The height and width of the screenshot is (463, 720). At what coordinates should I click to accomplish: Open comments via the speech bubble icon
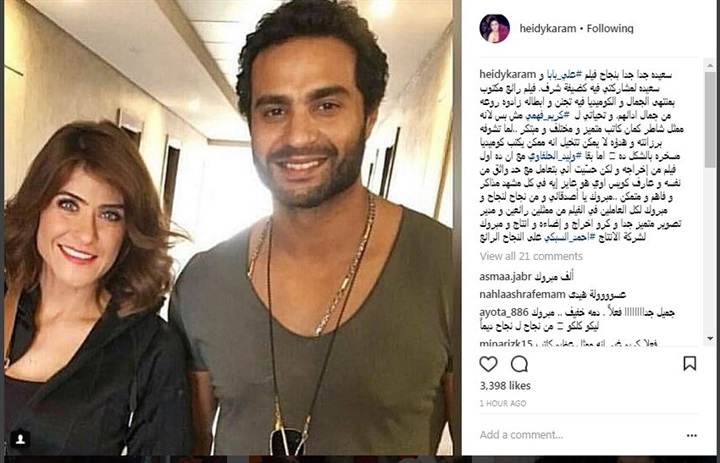[x=519, y=364]
